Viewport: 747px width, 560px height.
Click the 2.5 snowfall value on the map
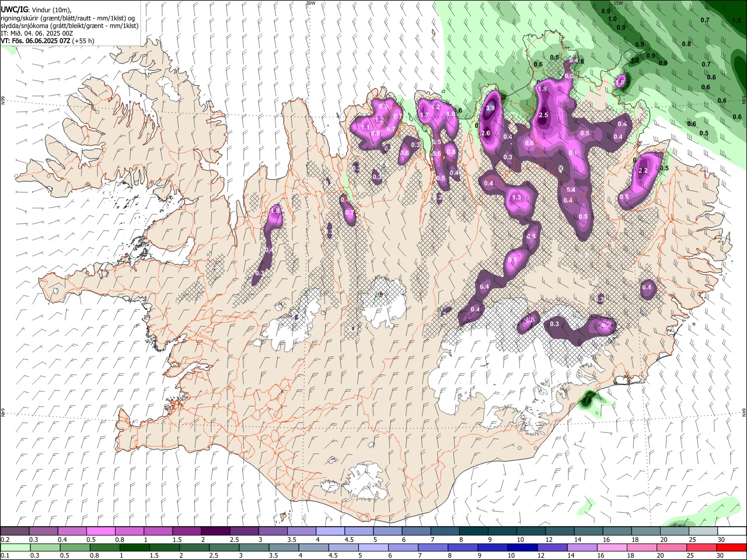543,116
